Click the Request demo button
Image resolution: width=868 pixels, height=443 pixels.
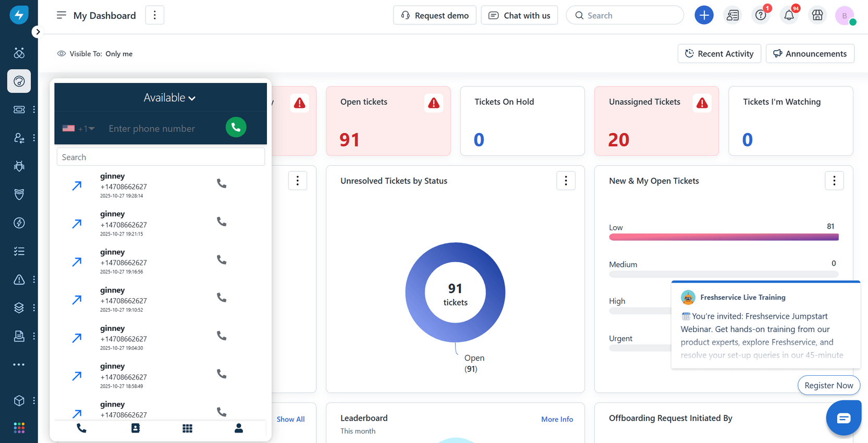point(435,15)
